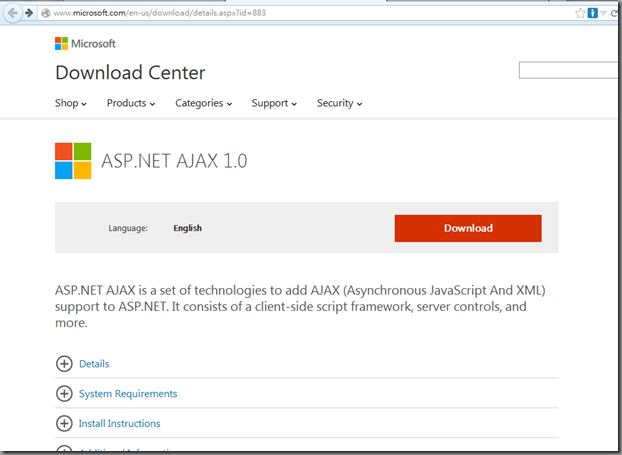Click the browser back arrow button
Screen dimensions: 622x455
13,12
